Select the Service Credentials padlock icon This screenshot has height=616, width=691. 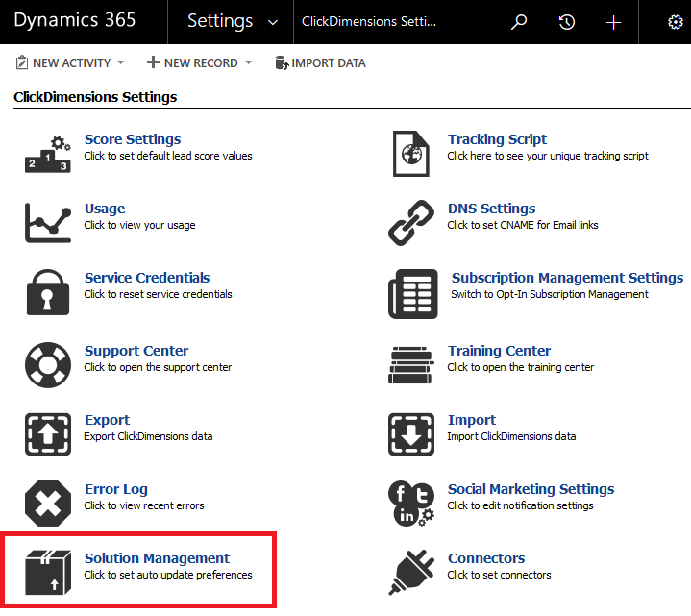coord(48,292)
